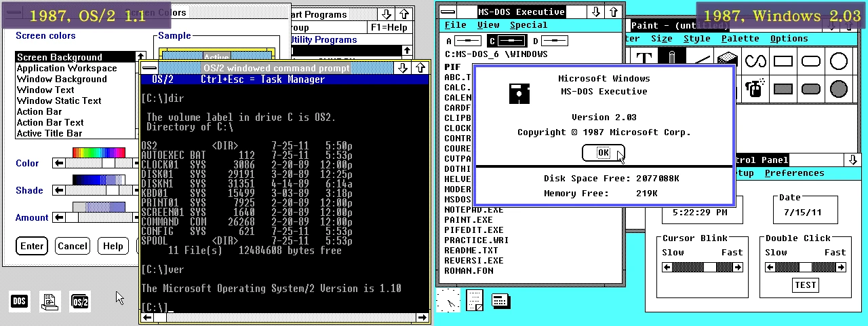Pick the curve tool in Paint
868x326 pixels.
pos(755,61)
